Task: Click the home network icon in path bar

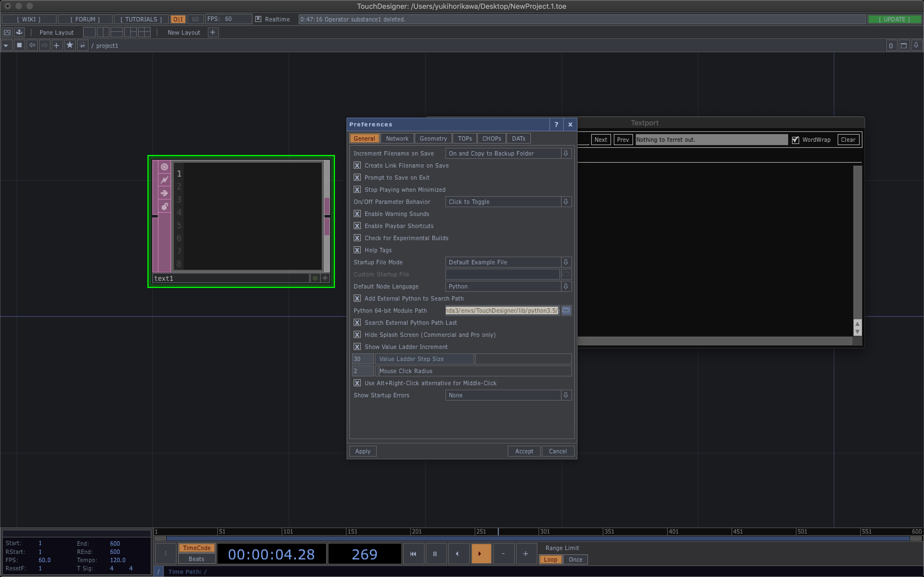Action: pyautogui.click(x=82, y=45)
